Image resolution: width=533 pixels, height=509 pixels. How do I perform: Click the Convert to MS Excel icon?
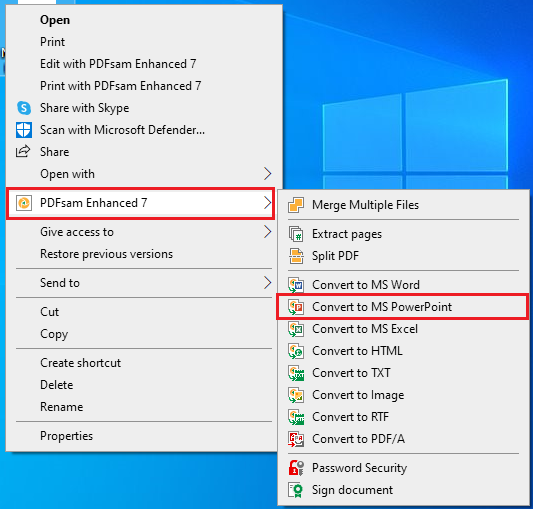(296, 329)
